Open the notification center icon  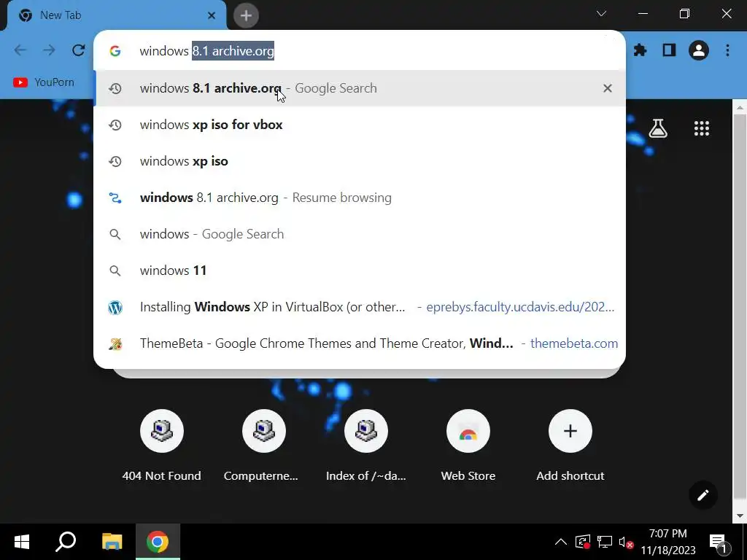pyautogui.click(x=719, y=542)
